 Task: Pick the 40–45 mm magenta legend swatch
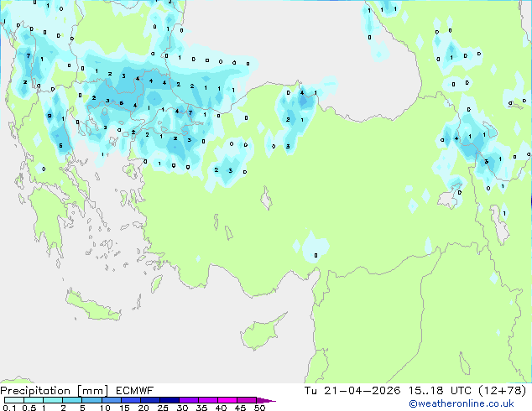pos(227,400)
